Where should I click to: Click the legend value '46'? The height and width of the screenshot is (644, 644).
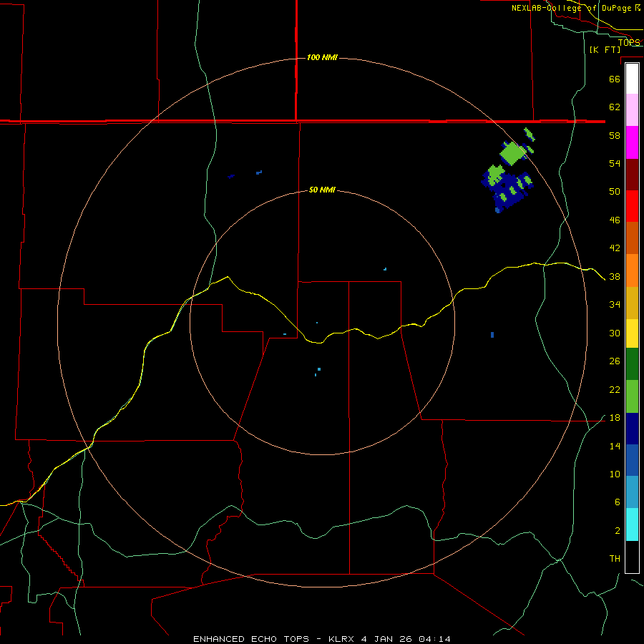pos(615,220)
